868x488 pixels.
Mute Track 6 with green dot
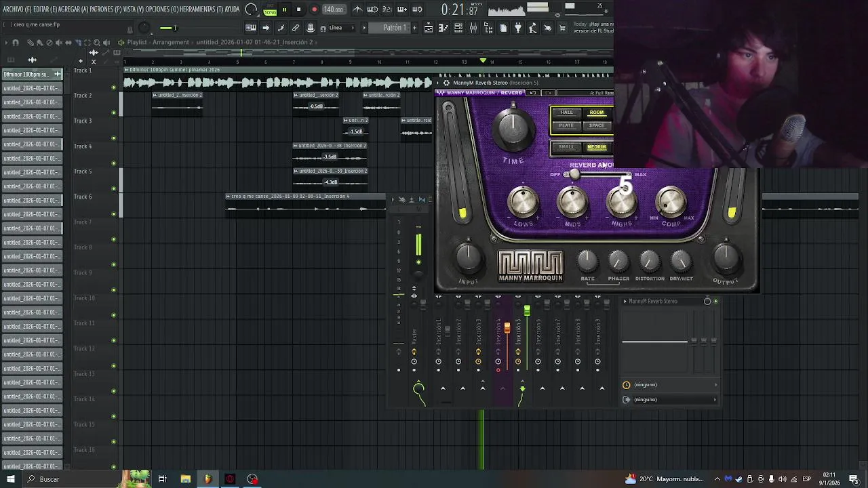click(x=113, y=214)
